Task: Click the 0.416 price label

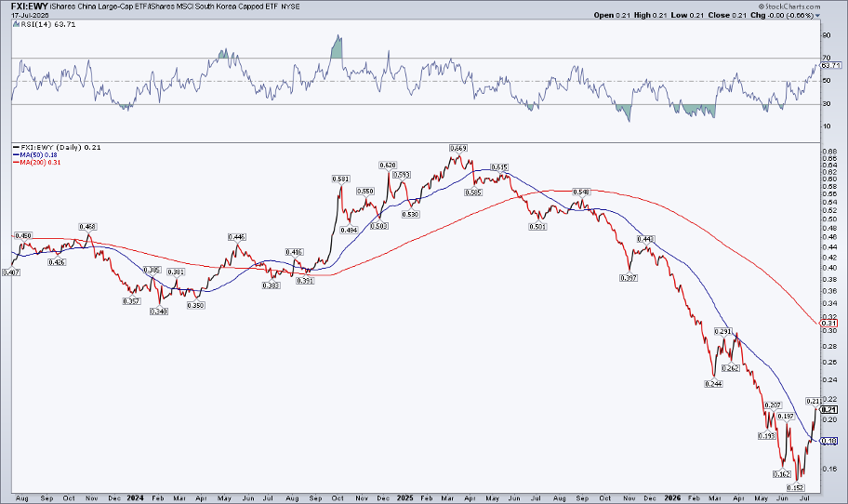Action: point(294,252)
